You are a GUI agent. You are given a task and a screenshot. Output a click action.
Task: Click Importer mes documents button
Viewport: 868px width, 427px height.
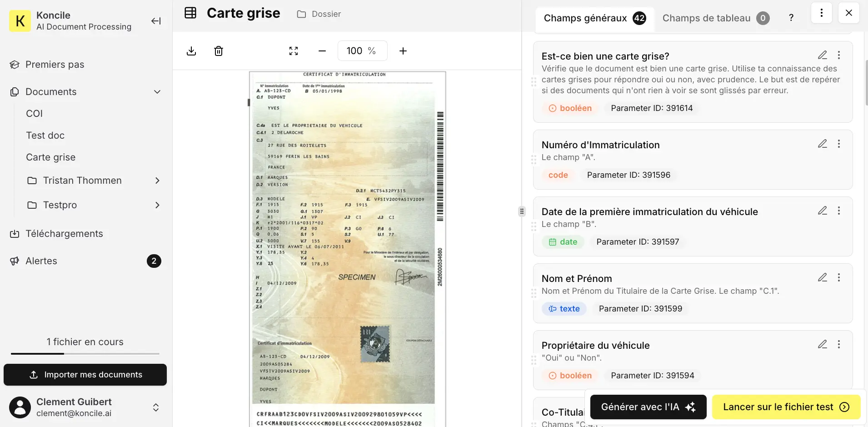pos(85,375)
